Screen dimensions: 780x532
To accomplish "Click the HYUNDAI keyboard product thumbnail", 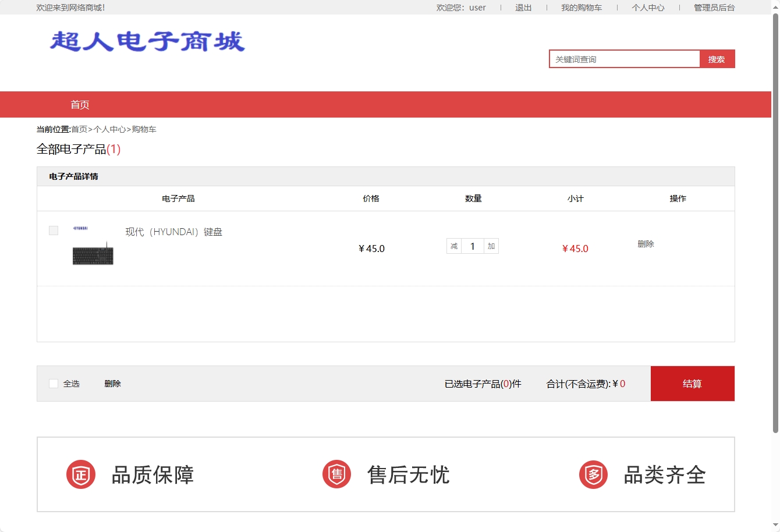I will pyautogui.click(x=93, y=254).
